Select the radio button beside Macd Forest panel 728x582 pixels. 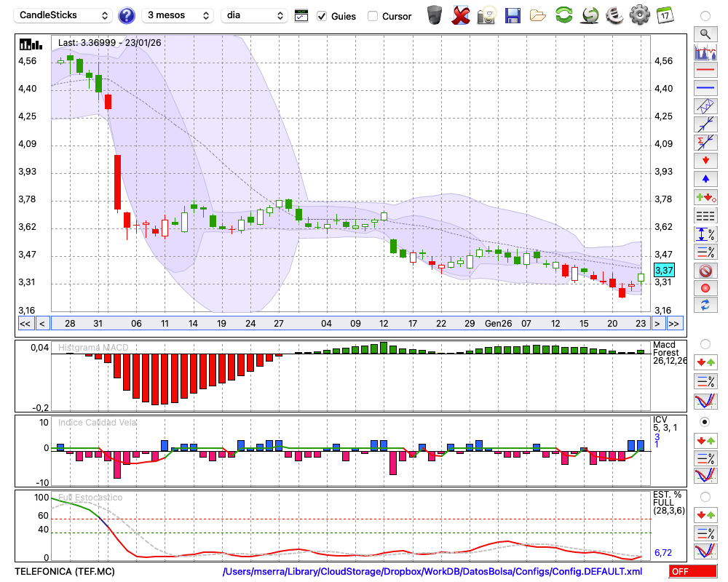[x=705, y=343]
